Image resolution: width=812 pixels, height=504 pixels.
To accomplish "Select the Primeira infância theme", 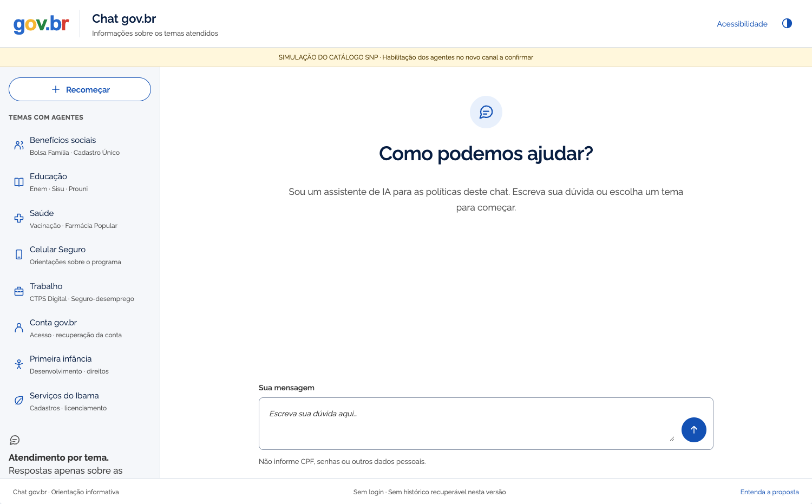I will (x=80, y=364).
